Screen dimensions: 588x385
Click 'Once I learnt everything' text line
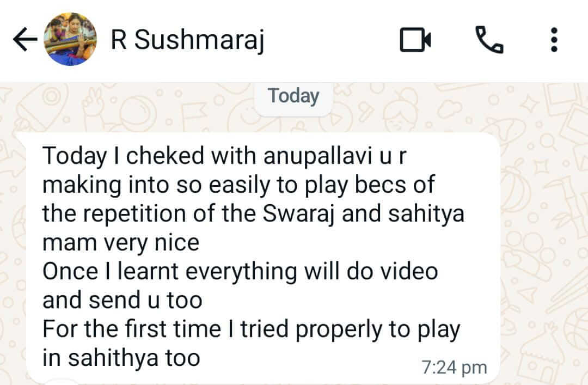pyautogui.click(x=240, y=272)
